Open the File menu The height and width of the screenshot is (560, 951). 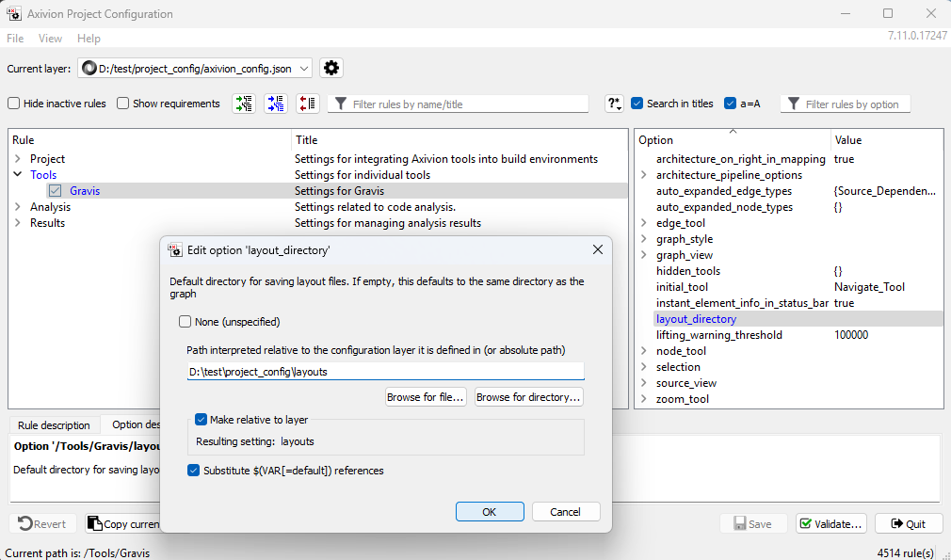click(15, 39)
